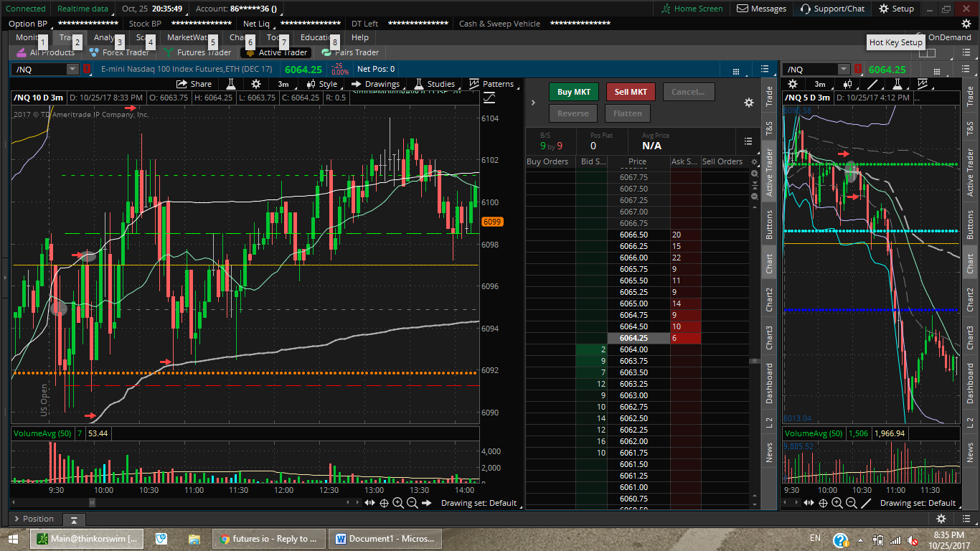Image resolution: width=980 pixels, height=551 pixels.
Task: Open the Patterns dropdown
Action: (x=492, y=84)
